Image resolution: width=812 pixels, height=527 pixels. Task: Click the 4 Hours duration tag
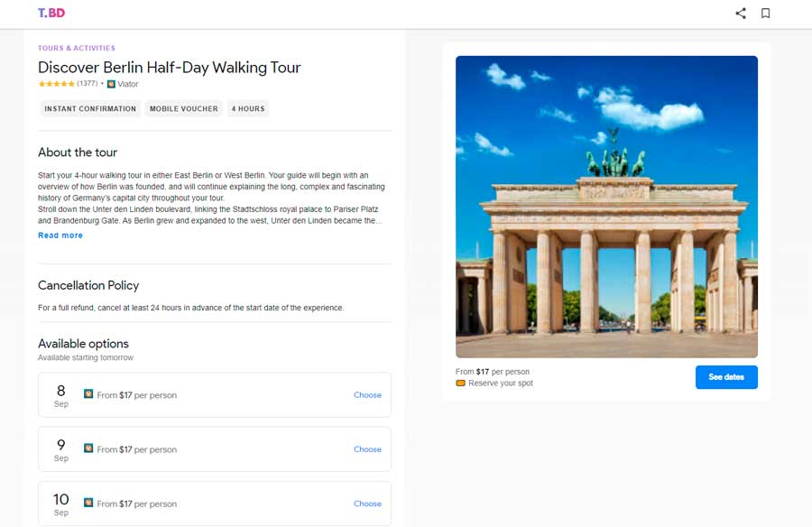point(248,109)
